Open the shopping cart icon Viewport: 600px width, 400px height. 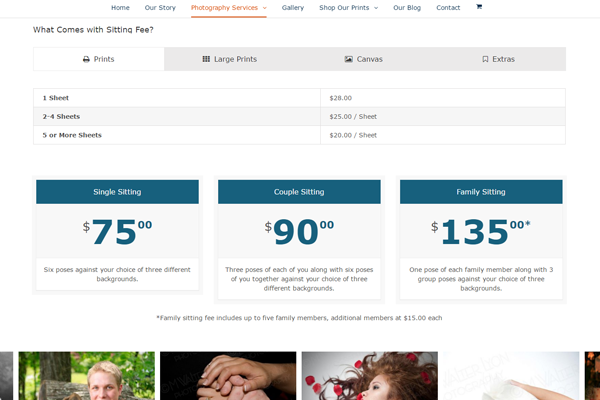point(479,7)
